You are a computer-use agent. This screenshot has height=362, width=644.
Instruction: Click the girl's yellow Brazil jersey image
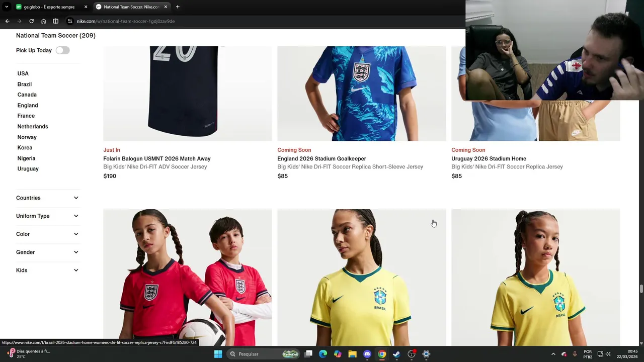click(536, 278)
